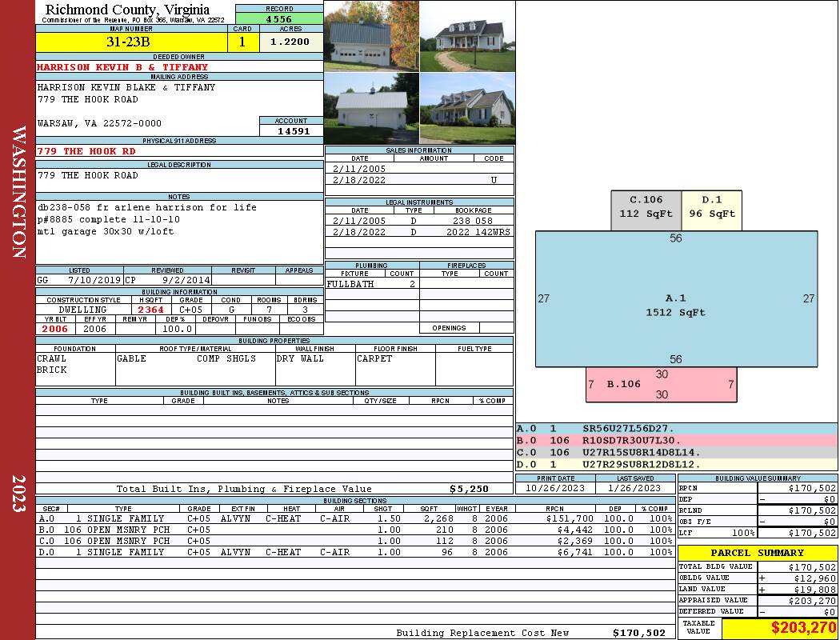Click sketch section D.1 96 SqFt
The height and width of the screenshot is (640, 840).
[712, 210]
